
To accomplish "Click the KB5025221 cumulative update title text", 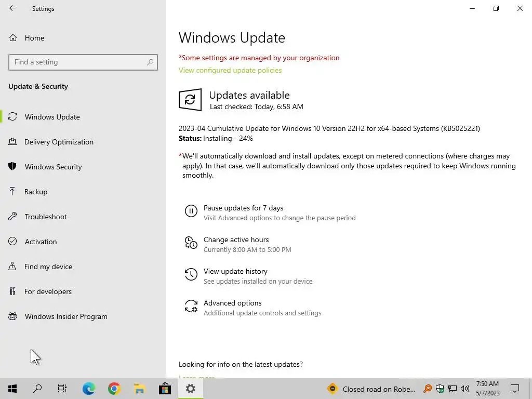I will pyautogui.click(x=329, y=128).
